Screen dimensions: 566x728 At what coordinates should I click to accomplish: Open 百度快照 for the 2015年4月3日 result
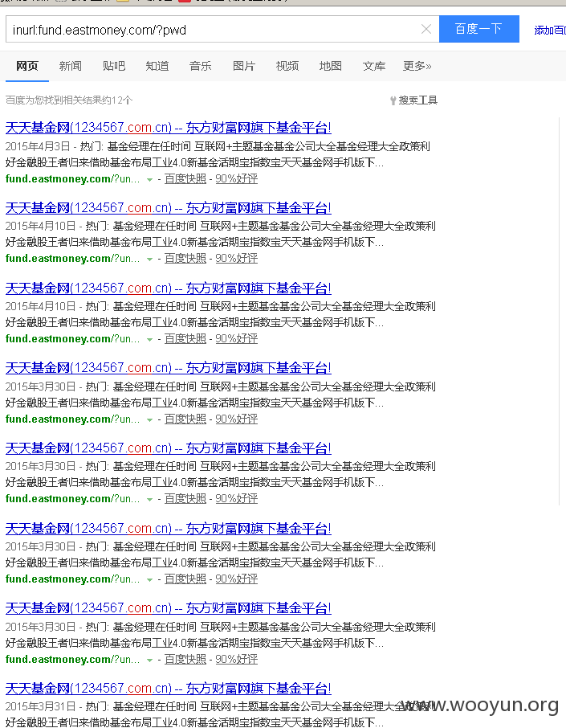click(x=185, y=178)
